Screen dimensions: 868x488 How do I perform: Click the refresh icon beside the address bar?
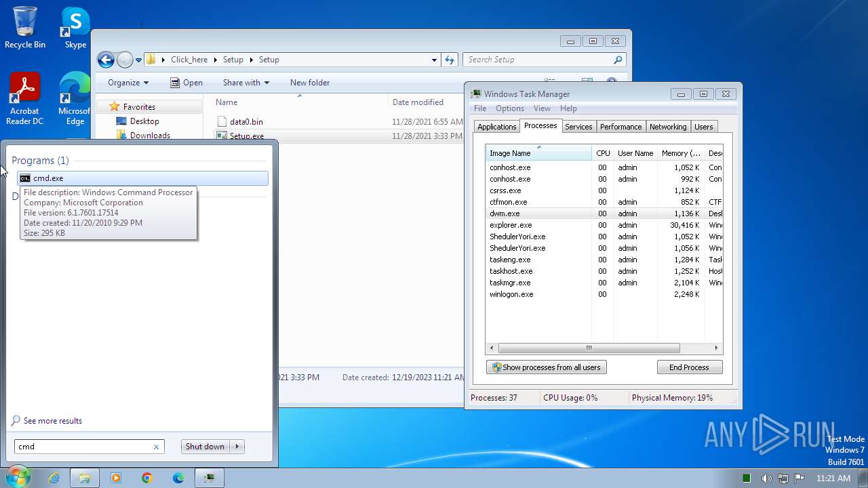[x=450, y=60]
